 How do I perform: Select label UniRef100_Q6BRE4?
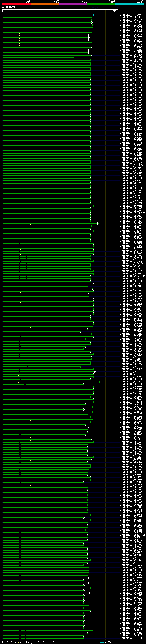coord(131,243)
